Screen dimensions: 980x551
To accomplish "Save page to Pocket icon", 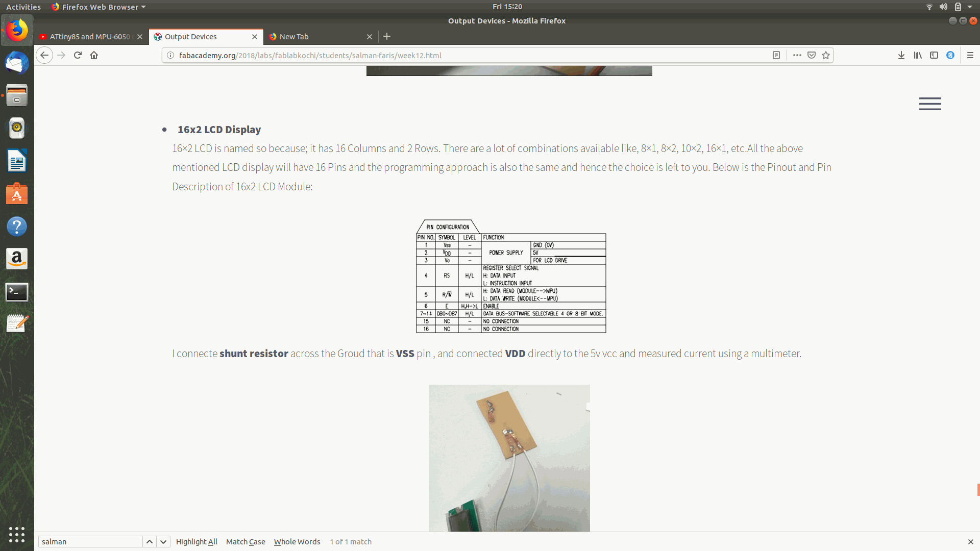I will [x=812, y=55].
